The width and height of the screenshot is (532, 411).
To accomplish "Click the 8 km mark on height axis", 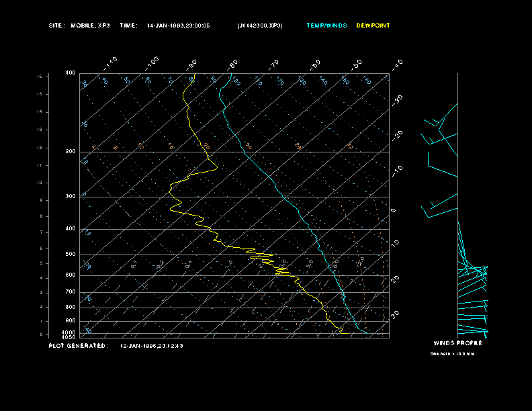I will (41, 216).
